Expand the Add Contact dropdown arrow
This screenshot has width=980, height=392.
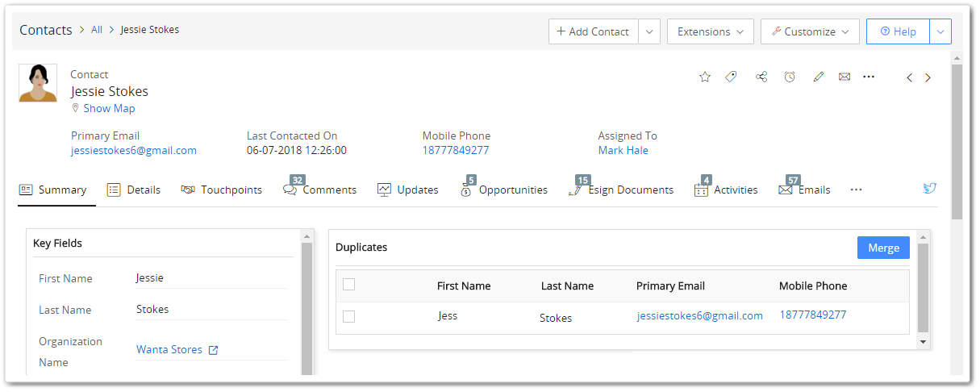point(649,31)
